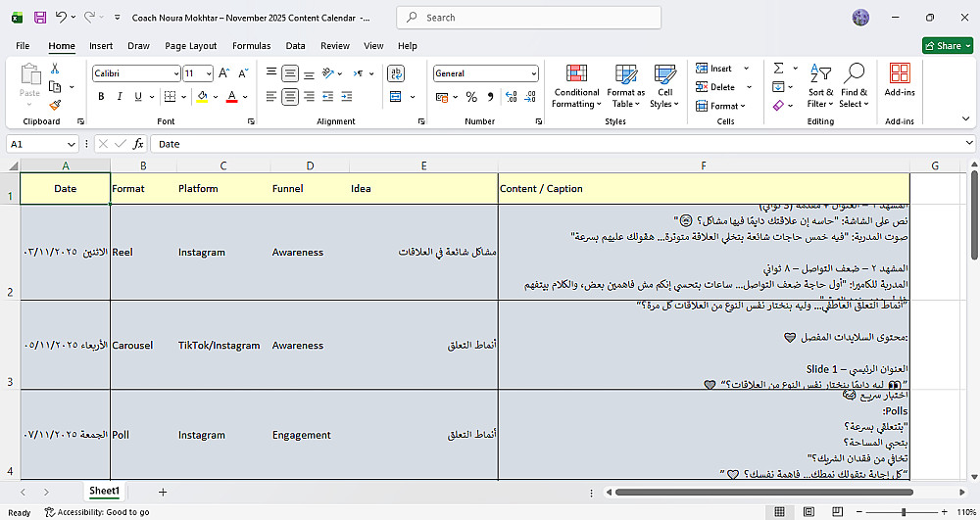The image size is (980, 520).
Task: Toggle Align Left alignment
Action: coord(271,96)
